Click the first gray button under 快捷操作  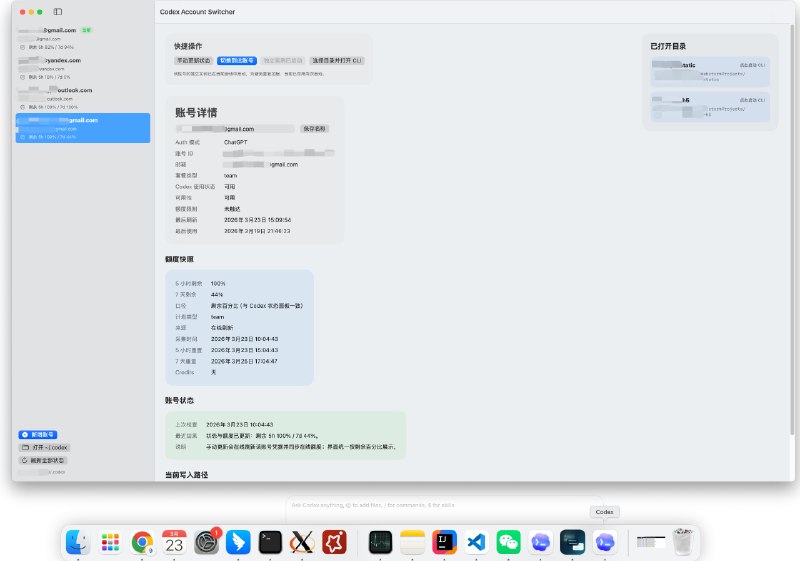(194, 61)
